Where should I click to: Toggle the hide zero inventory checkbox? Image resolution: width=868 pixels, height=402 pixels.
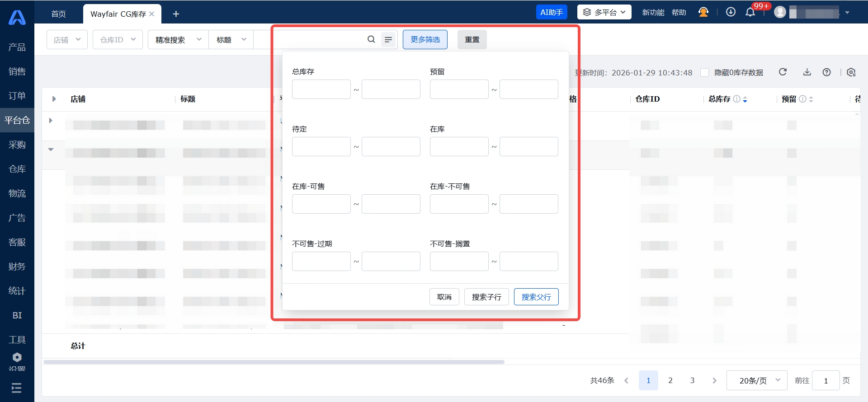(x=704, y=73)
